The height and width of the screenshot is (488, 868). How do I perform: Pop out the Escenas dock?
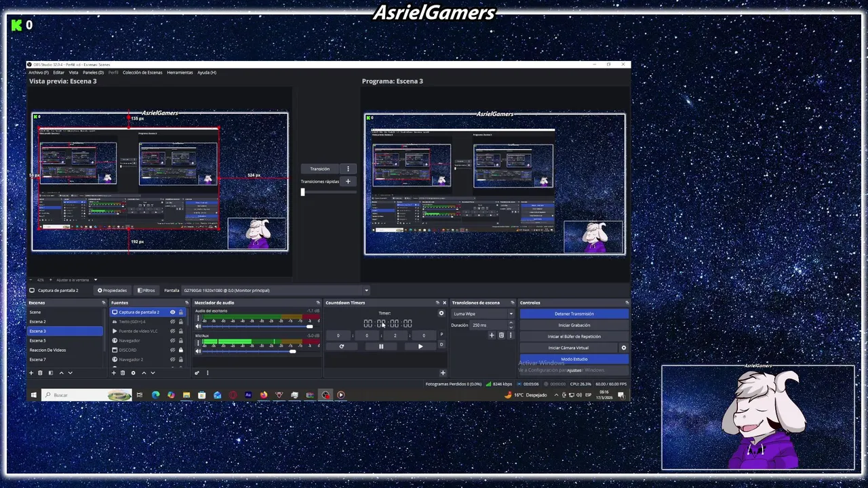pyautogui.click(x=103, y=302)
